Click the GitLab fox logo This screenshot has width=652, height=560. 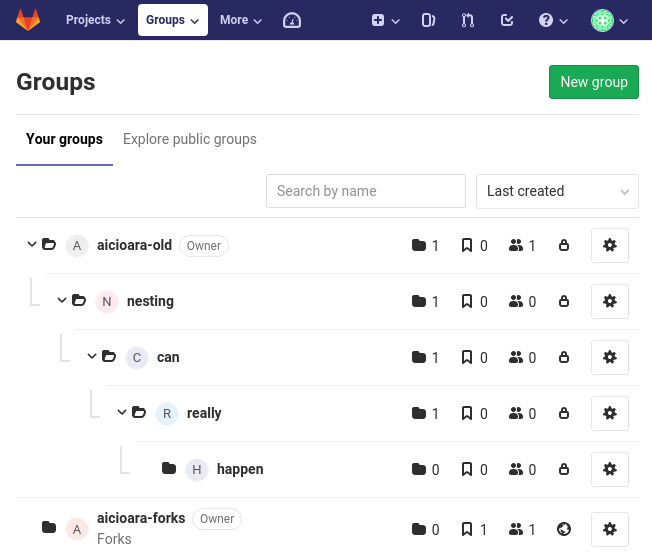coord(28,20)
